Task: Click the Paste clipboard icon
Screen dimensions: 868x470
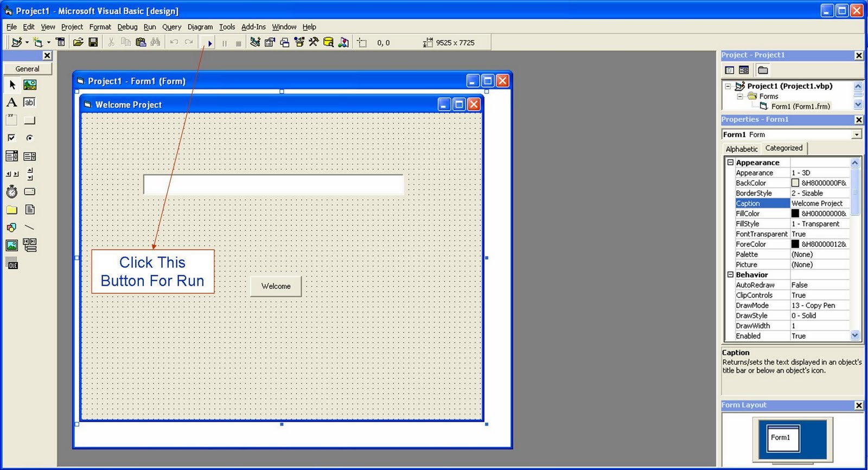Action: (141, 42)
